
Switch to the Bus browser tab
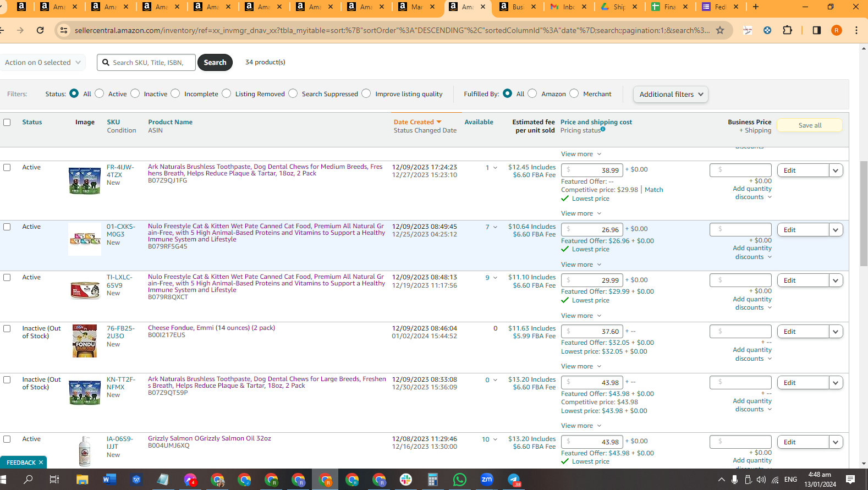[518, 7]
